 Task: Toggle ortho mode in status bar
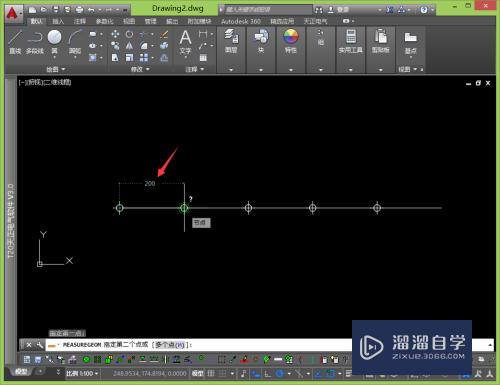(268, 374)
